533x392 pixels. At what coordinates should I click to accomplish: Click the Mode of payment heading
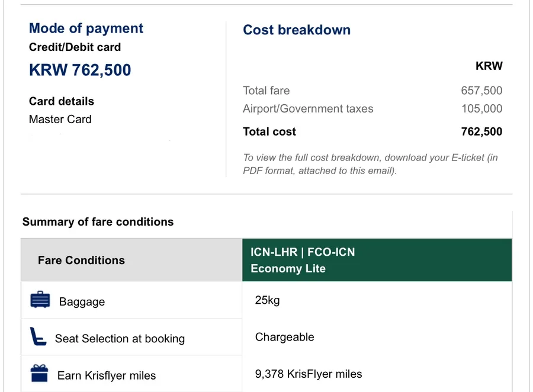coord(86,28)
